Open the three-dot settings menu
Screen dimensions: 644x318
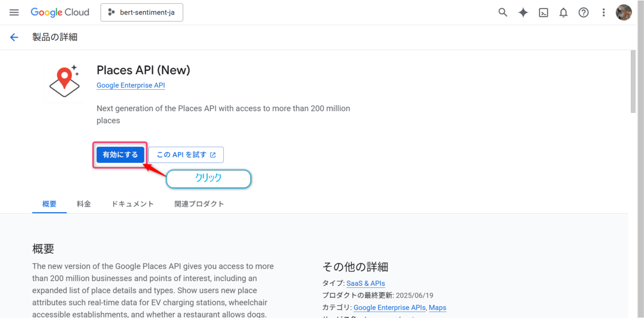[x=604, y=12]
